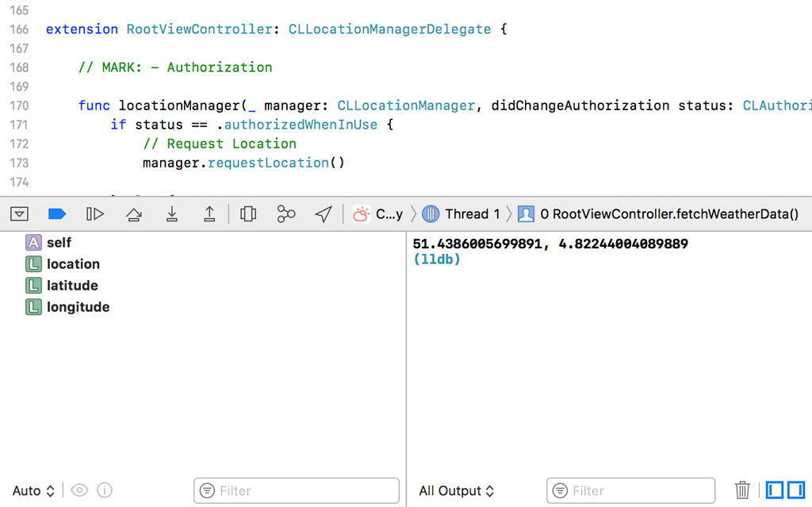Deactivate breakpoints with the blue breakpoint toggle
This screenshot has height=507, width=812.
point(56,213)
